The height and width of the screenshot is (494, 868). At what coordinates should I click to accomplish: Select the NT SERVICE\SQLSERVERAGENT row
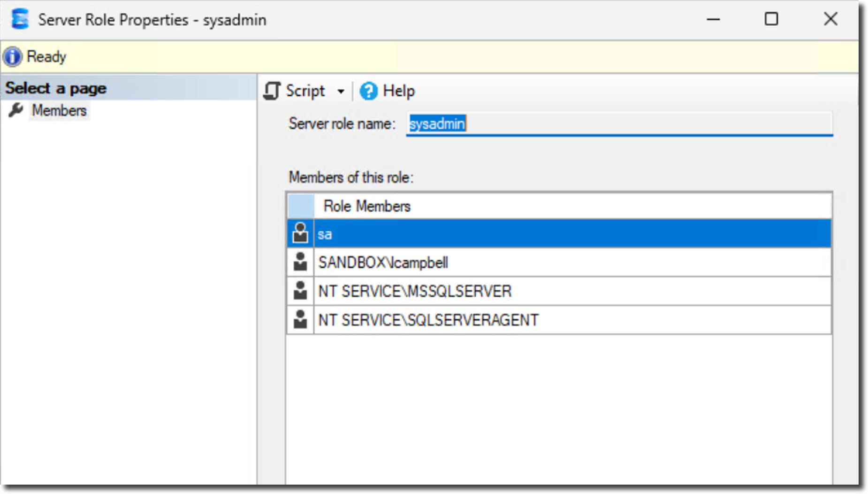563,320
